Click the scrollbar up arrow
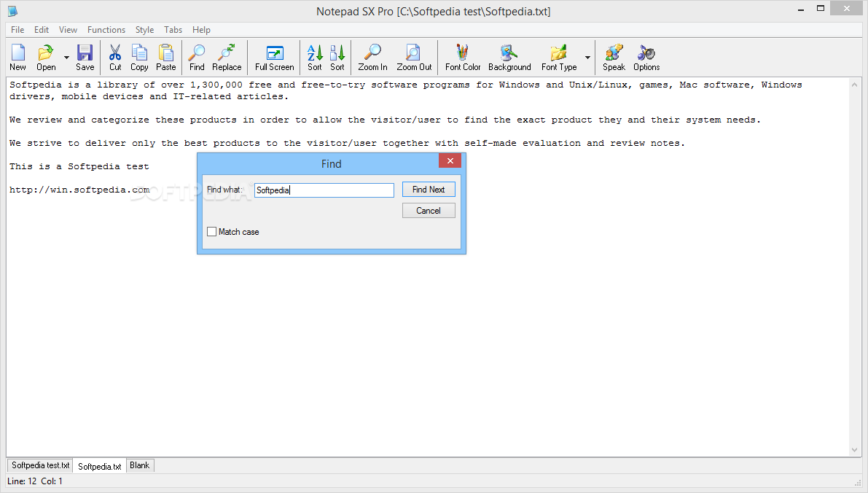 [x=854, y=85]
